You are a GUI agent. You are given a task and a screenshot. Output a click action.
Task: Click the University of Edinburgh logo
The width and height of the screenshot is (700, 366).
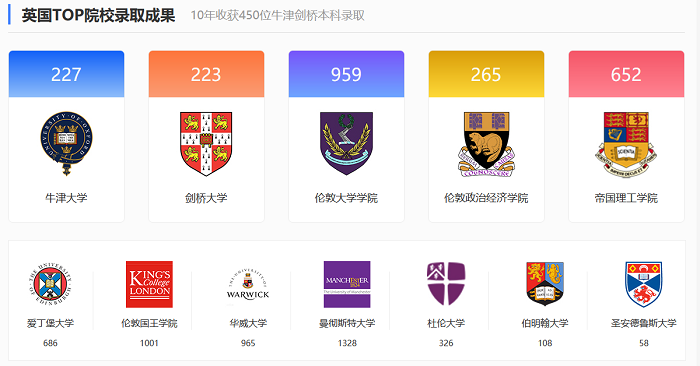(x=50, y=284)
